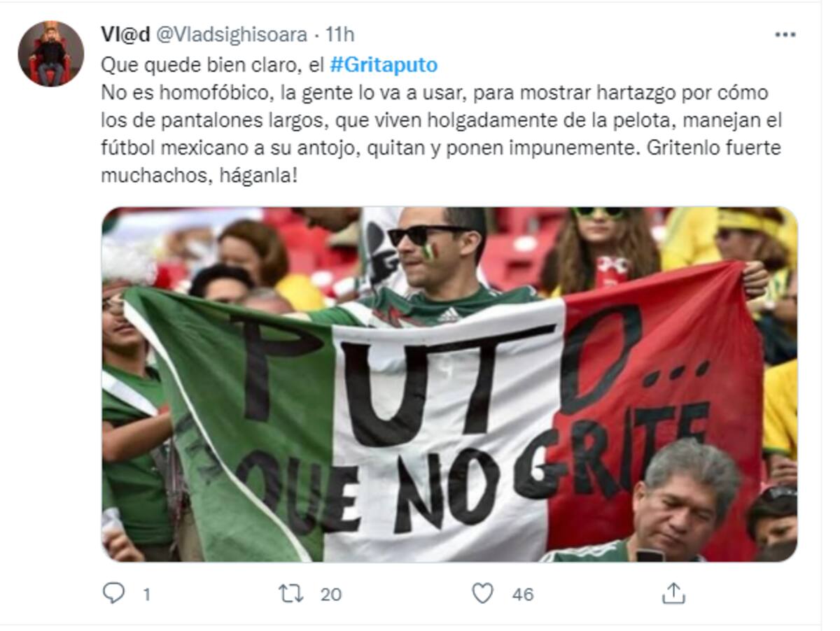Open the @Vladsighisoara handle link
Image resolution: width=840 pixels, height=631 pixels.
(x=231, y=34)
